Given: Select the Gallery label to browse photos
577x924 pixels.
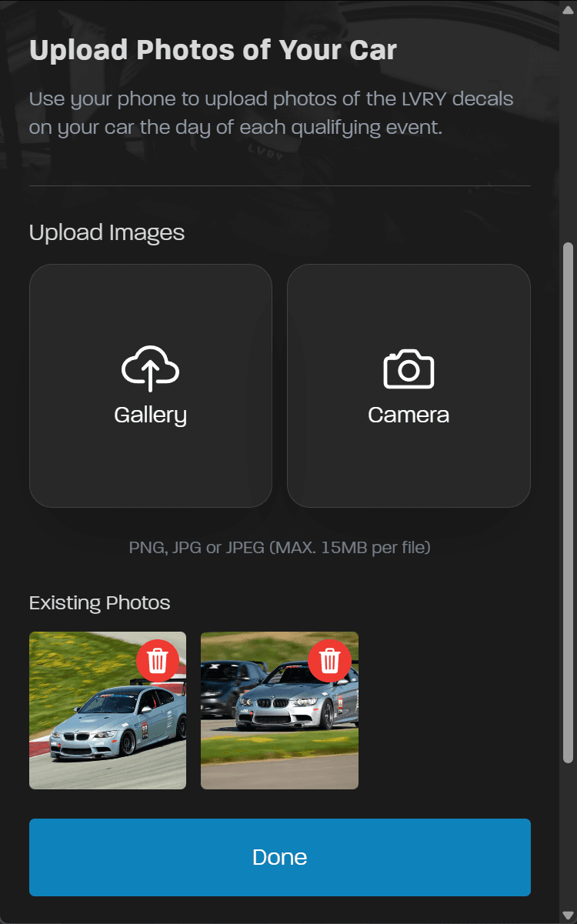Looking at the screenshot, I should tap(151, 415).
